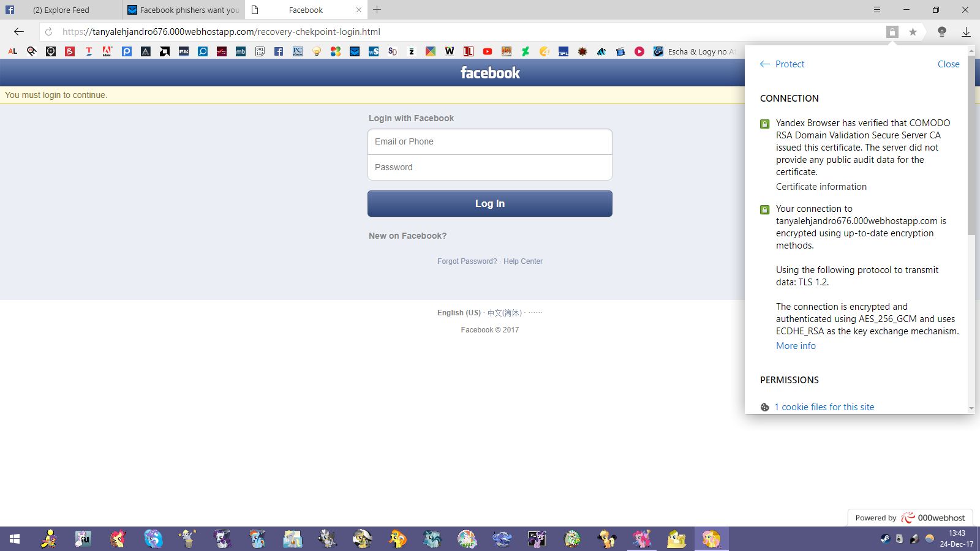This screenshot has width=980, height=551.
Task: Open the lightbulb bookmark icon
Action: [x=317, y=51]
